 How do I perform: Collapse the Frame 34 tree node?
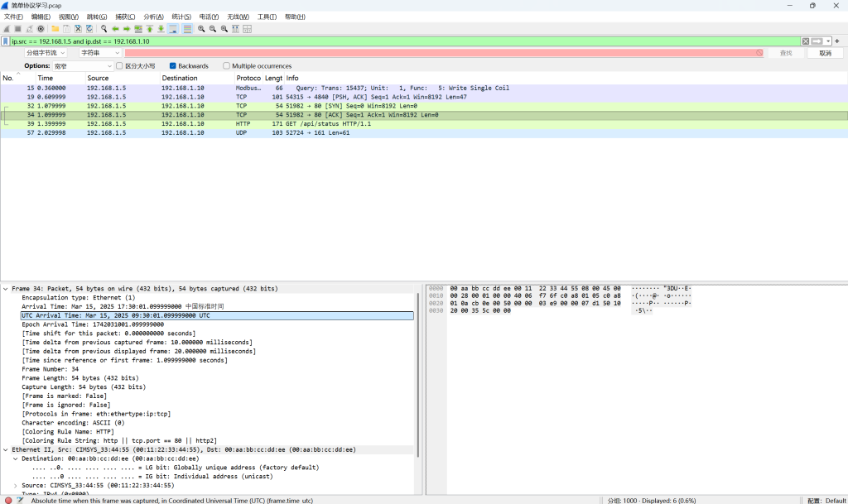(x=6, y=289)
